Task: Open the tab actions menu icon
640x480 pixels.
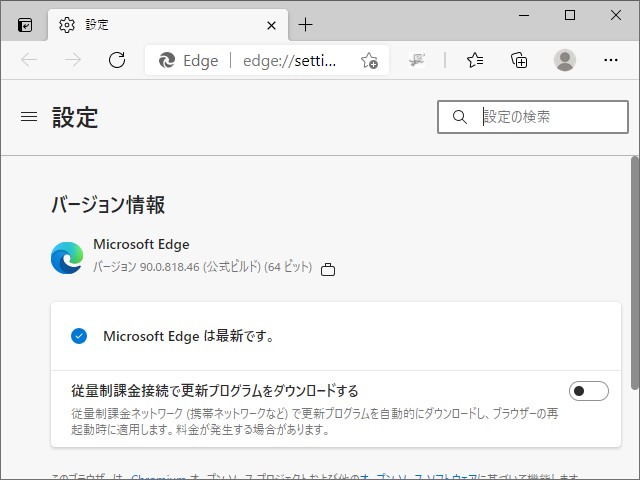Action: [x=25, y=25]
